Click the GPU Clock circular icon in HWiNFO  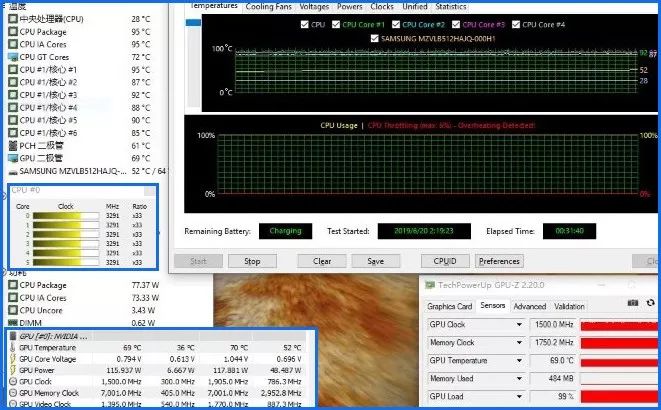[x=13, y=382]
